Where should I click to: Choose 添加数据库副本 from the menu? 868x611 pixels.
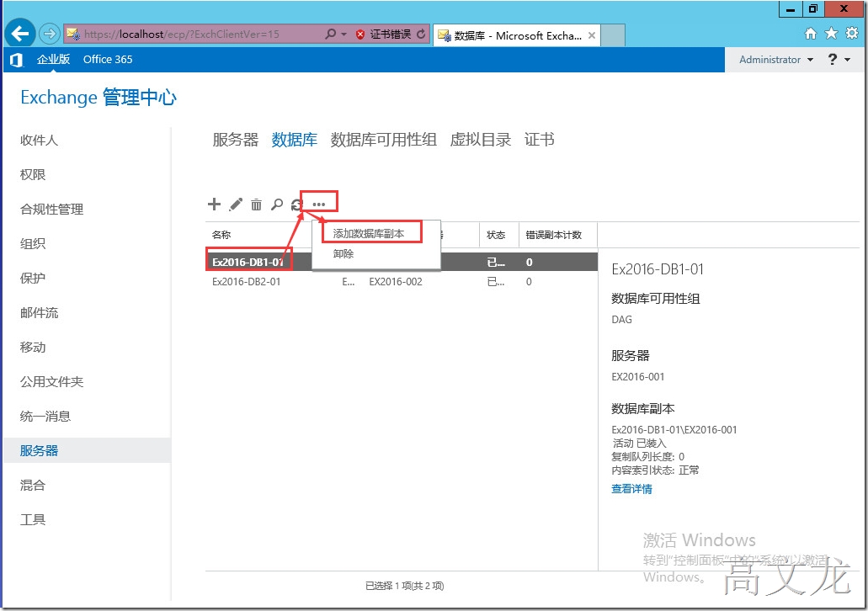tap(369, 234)
